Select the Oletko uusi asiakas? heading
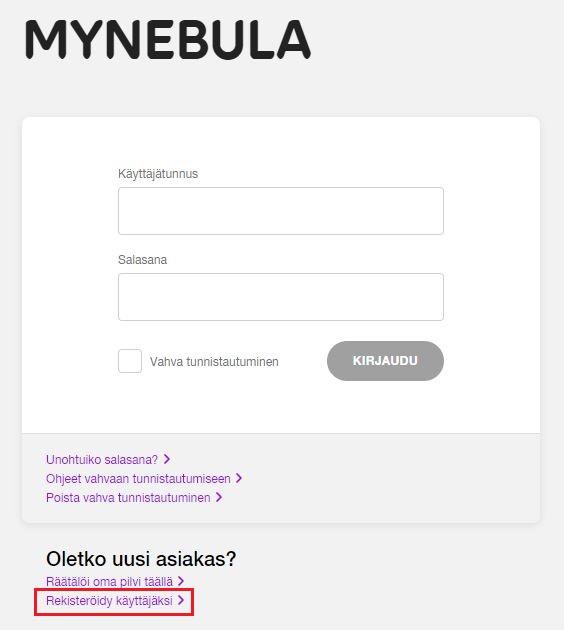564x630 pixels. click(x=141, y=558)
